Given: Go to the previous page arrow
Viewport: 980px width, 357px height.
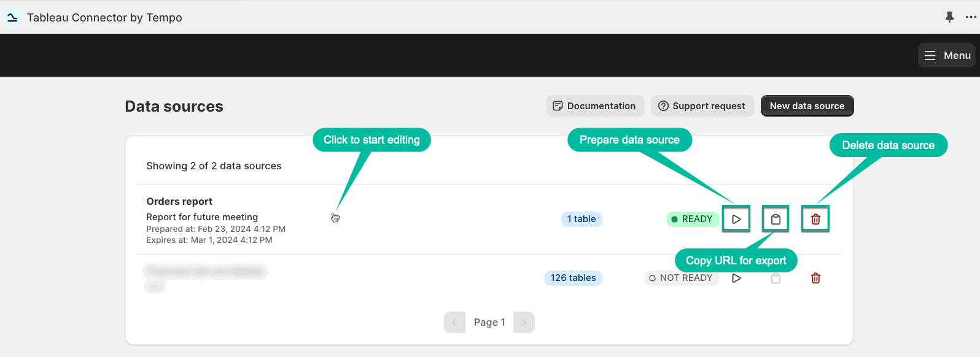Looking at the screenshot, I should pyautogui.click(x=454, y=322).
